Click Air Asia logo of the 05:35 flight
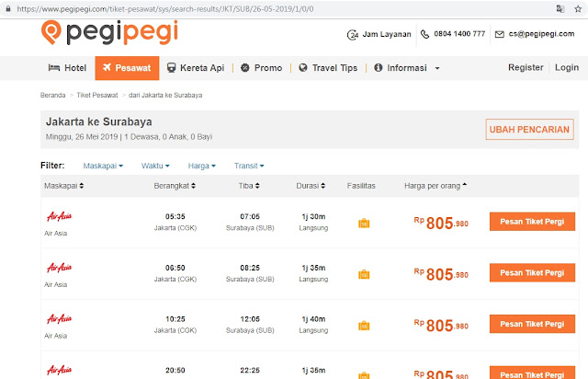Screen dimensions: 588x379 59,216
